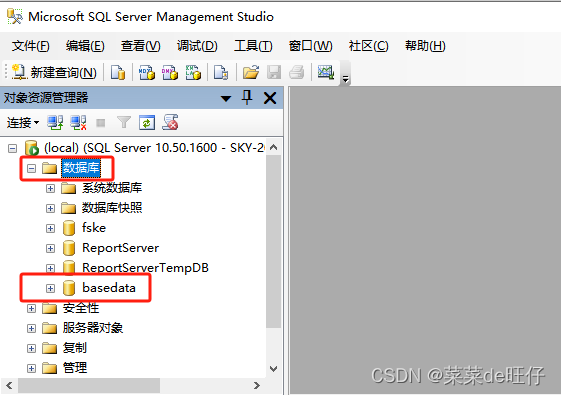Toggle auto-hide pin for Object Explorer

[x=247, y=97]
